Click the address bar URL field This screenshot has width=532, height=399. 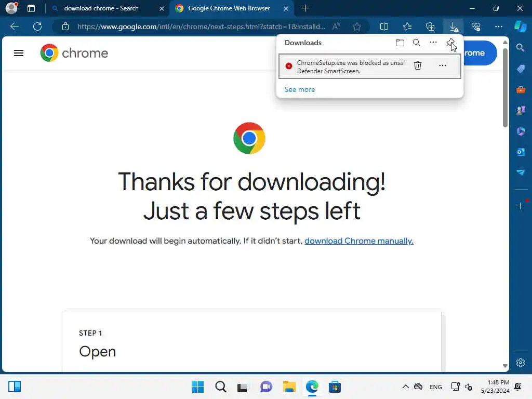click(201, 26)
